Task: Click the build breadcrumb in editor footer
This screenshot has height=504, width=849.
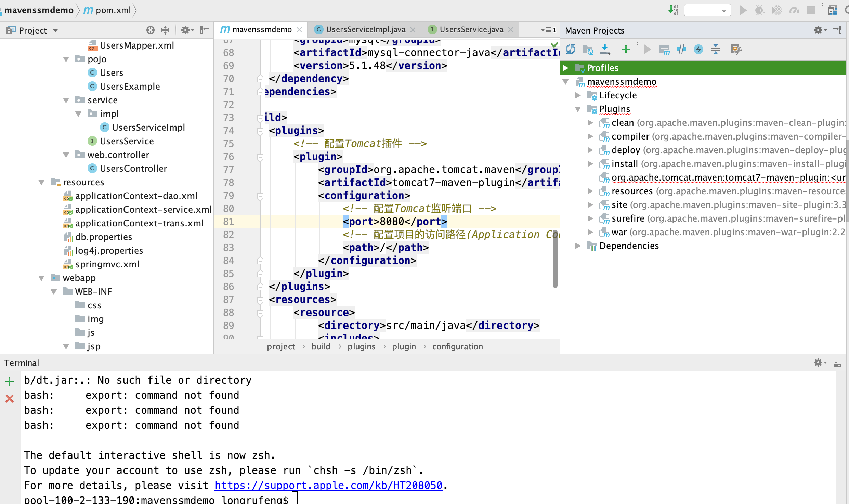Action: (321, 346)
